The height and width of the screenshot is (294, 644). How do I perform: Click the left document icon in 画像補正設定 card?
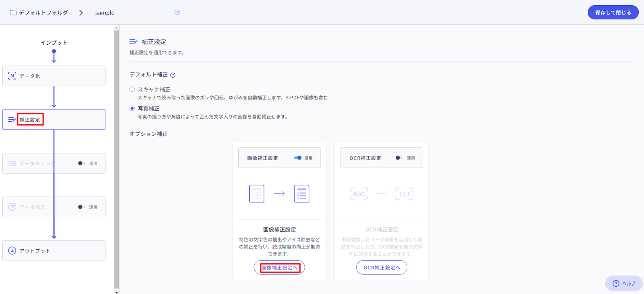coord(257,194)
